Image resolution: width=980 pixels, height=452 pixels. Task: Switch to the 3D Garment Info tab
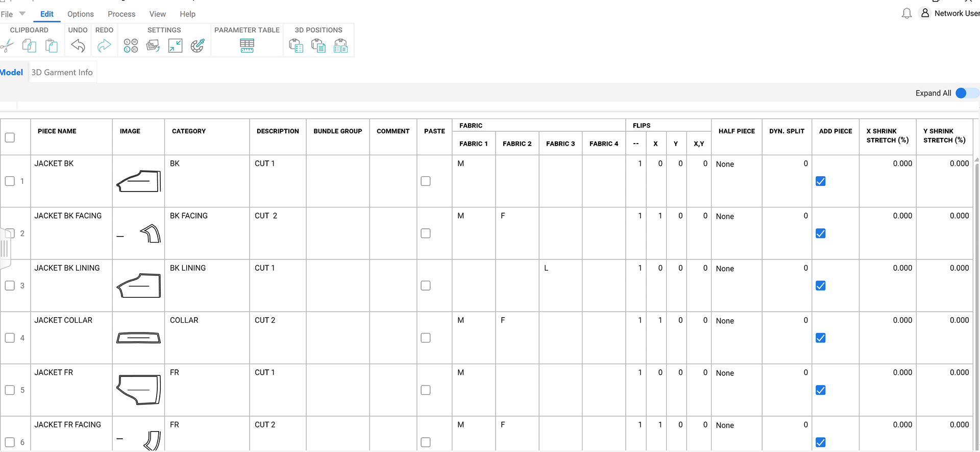[62, 73]
